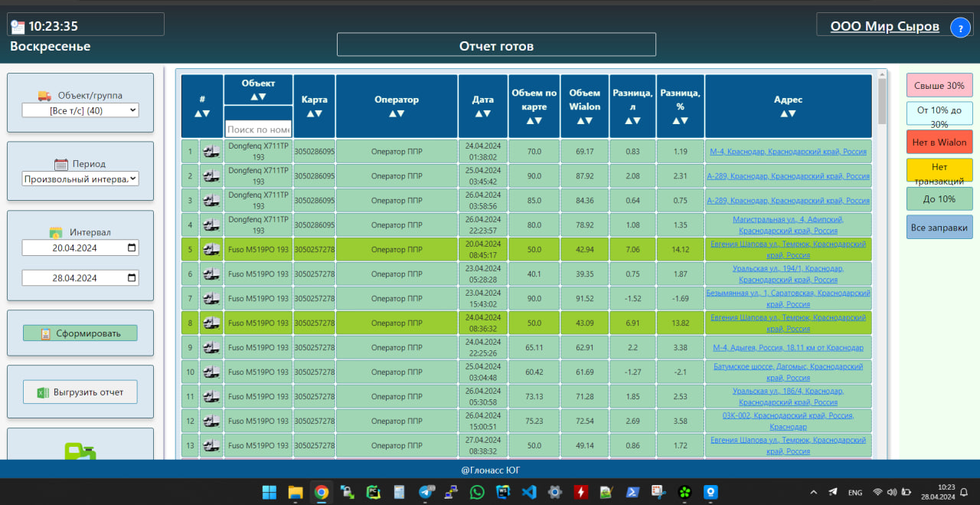The width and height of the screenshot is (980, 505).
Task: Click the Сформировать report button
Action: 80,333
